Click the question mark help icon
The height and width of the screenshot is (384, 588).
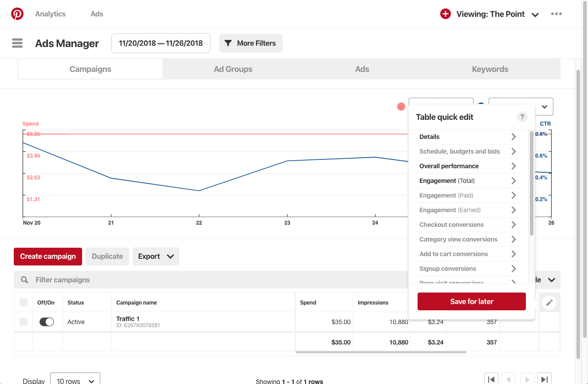coord(522,117)
